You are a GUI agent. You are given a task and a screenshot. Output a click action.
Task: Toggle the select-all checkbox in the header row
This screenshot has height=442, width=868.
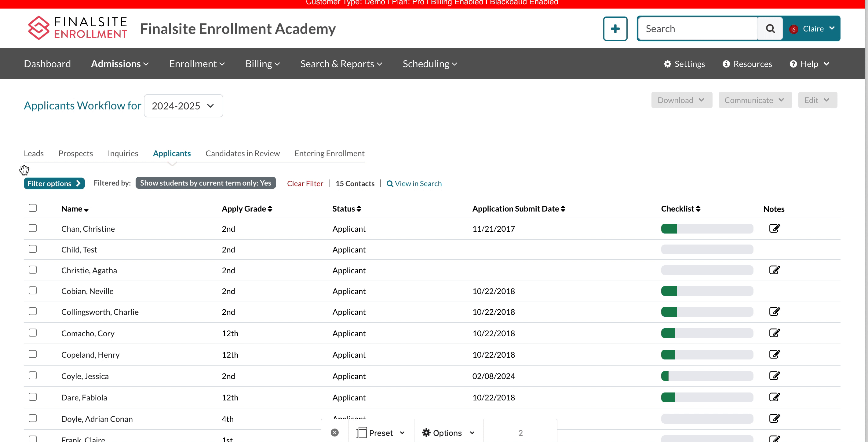(33, 208)
